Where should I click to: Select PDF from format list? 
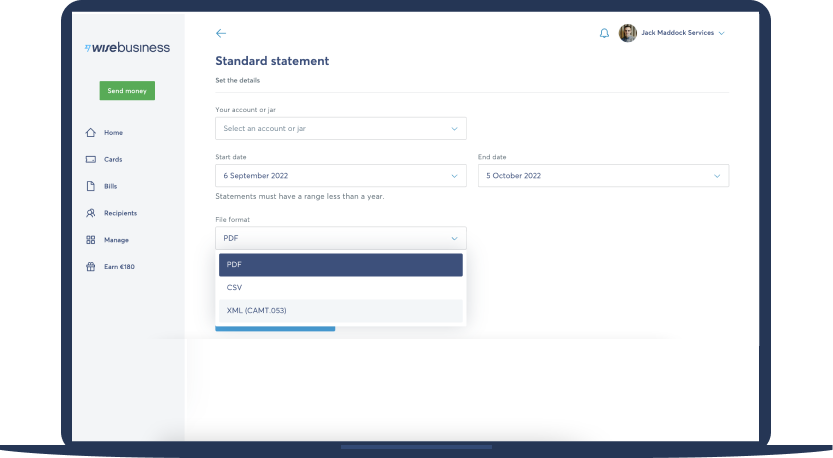(x=340, y=264)
